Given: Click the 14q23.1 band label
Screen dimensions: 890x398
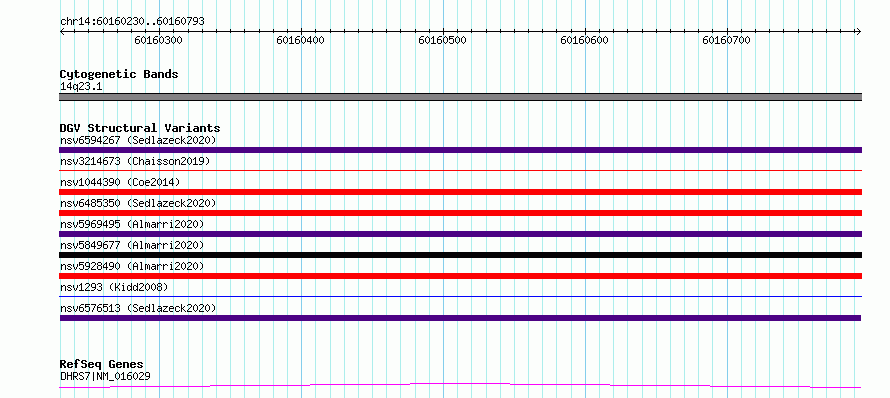Looking at the screenshot, I should [x=81, y=87].
